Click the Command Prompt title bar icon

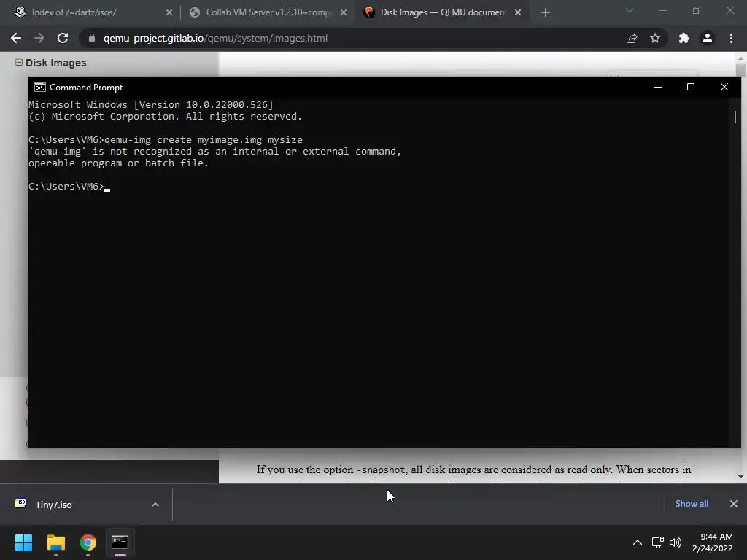tap(40, 87)
